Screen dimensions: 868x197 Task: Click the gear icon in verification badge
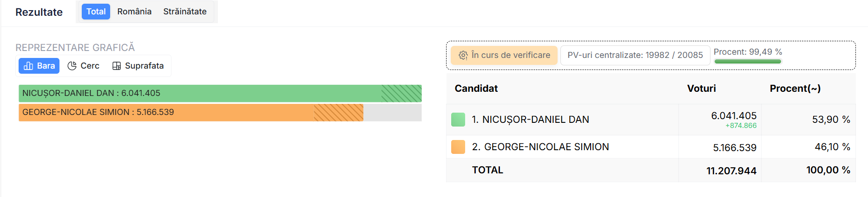463,55
